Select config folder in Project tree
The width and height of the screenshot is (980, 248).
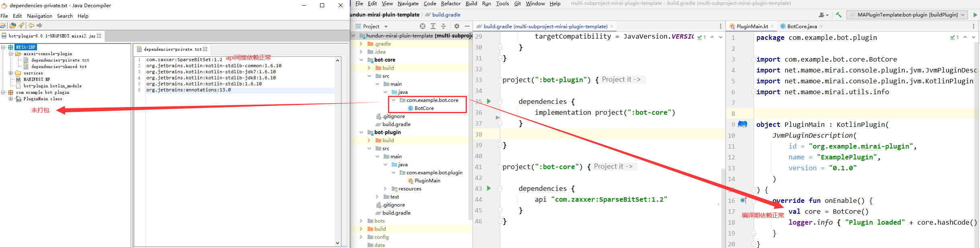pos(378,237)
